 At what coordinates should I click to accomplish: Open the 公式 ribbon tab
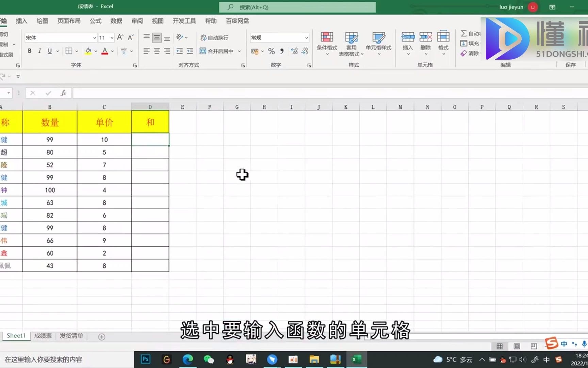pyautogui.click(x=96, y=21)
